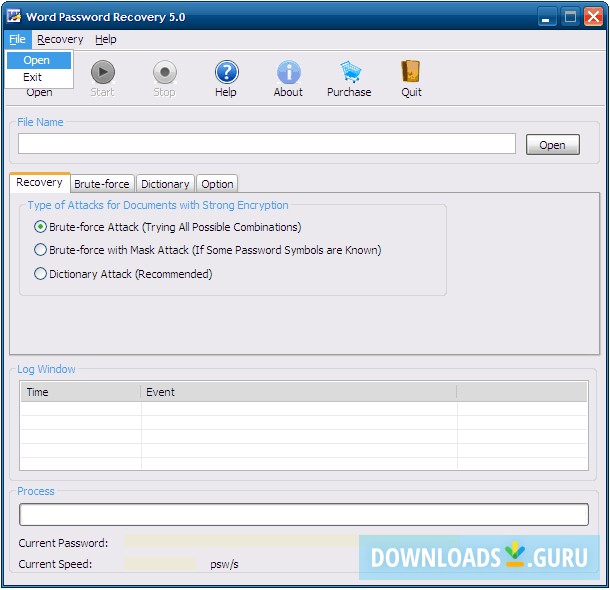Screen dimensions: 610x590
Task: Minimize the Word Password Recovery window
Action: click(x=546, y=17)
